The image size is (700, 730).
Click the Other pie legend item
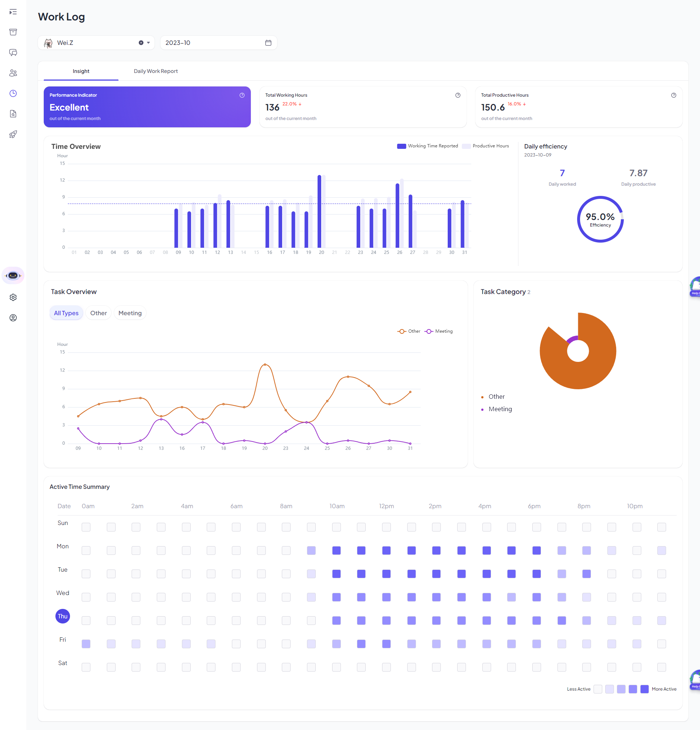(x=493, y=397)
